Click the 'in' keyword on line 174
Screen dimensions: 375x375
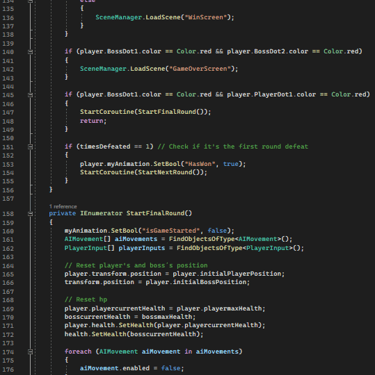[x=188, y=352]
